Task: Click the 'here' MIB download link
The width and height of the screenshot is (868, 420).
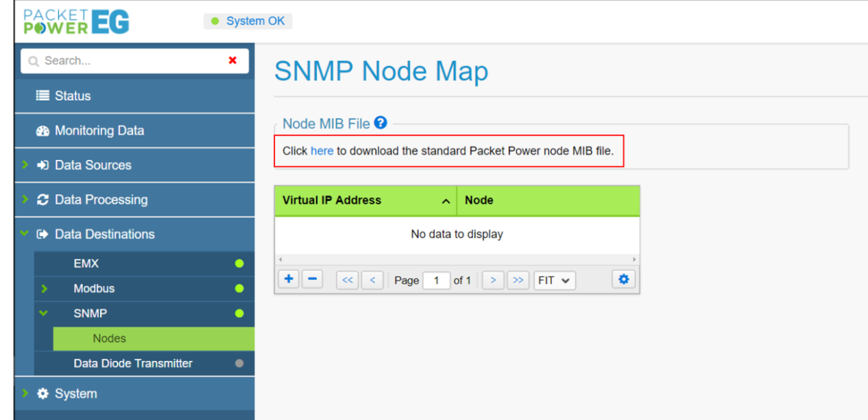Action: coord(322,151)
